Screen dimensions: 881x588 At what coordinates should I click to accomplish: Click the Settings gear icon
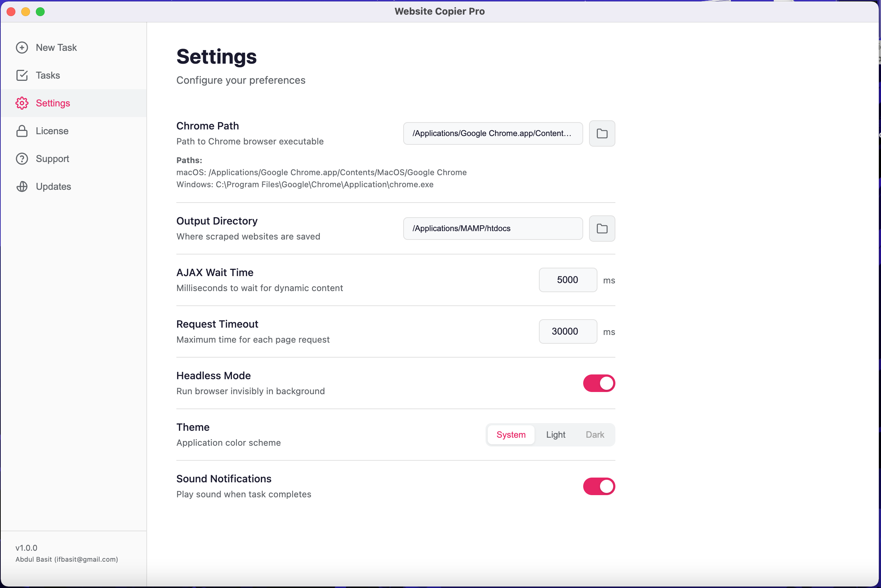[22, 103]
